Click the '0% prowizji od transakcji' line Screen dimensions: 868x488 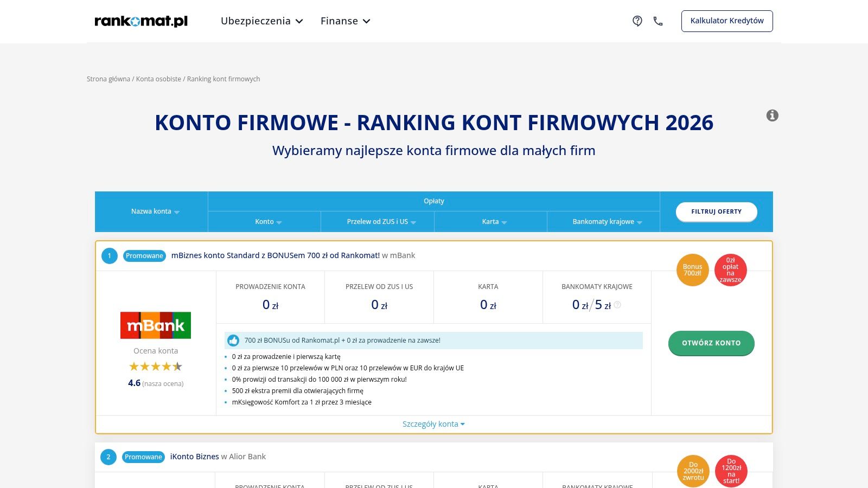320,380
